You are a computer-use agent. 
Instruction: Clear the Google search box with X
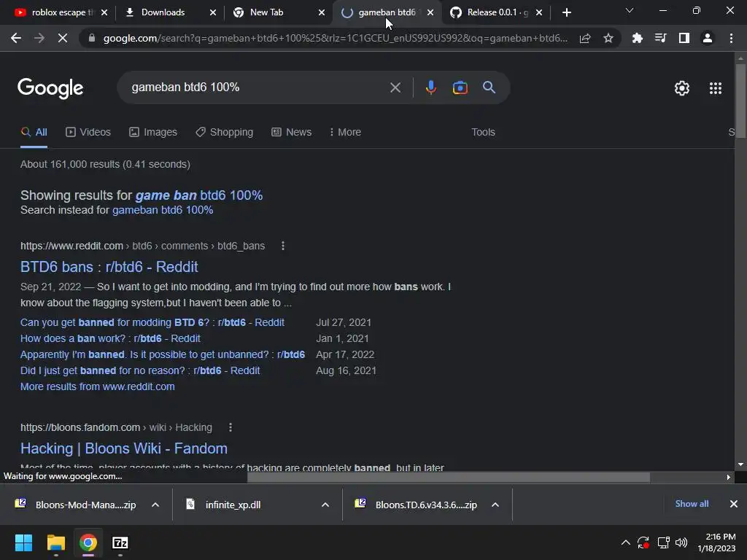pyautogui.click(x=395, y=87)
